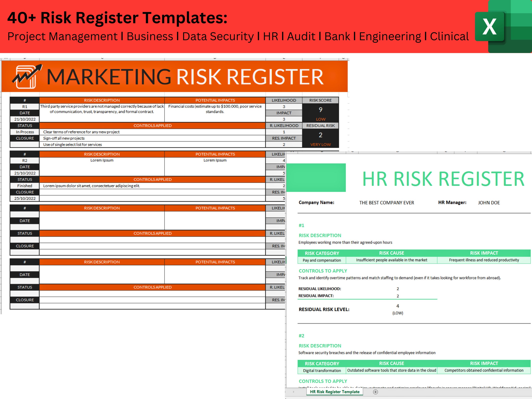Click the #2 risk number
This screenshot has width=532, height=399.
pyautogui.click(x=301, y=336)
